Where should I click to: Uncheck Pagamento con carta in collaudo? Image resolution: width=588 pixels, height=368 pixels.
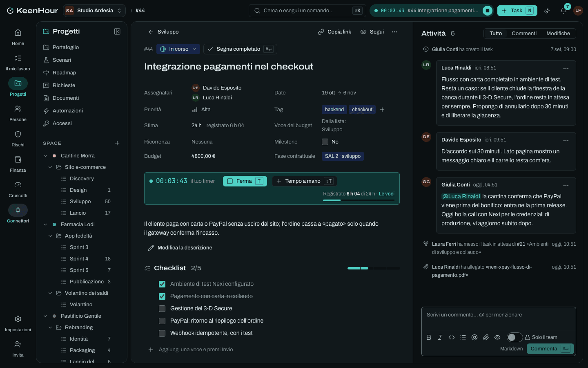(x=162, y=296)
